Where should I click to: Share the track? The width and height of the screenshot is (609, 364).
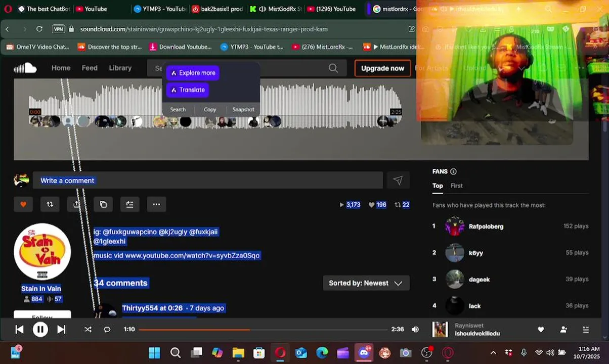[x=76, y=204]
